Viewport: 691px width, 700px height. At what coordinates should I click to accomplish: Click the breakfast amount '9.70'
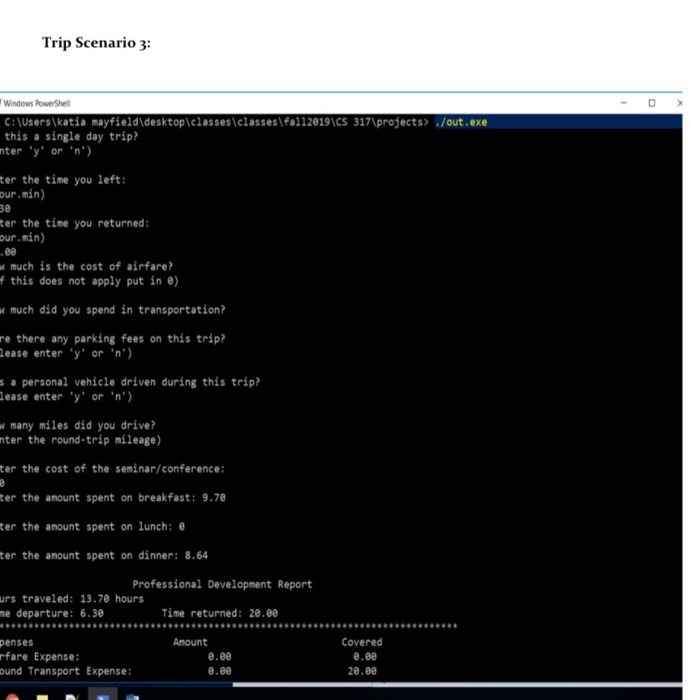(214, 498)
